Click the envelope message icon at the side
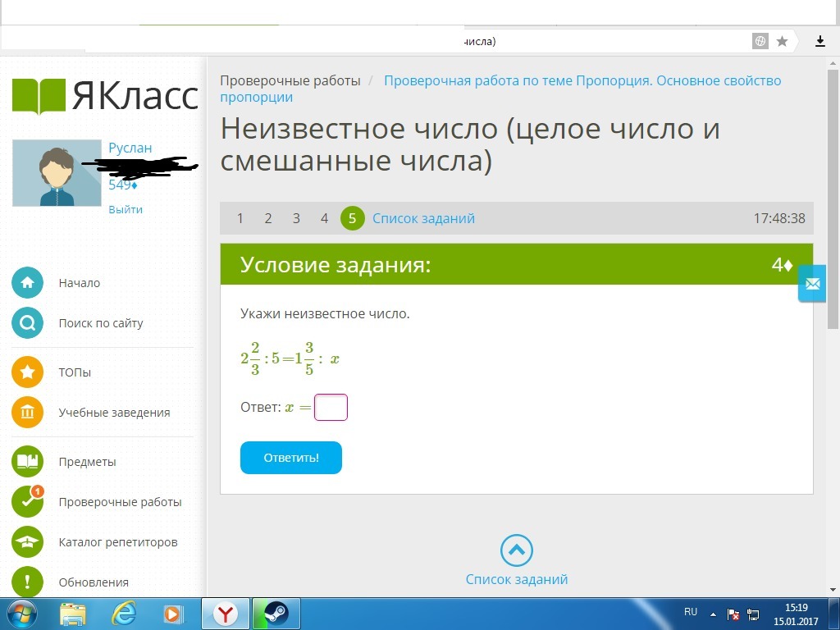Image resolution: width=840 pixels, height=630 pixels. coord(812,283)
